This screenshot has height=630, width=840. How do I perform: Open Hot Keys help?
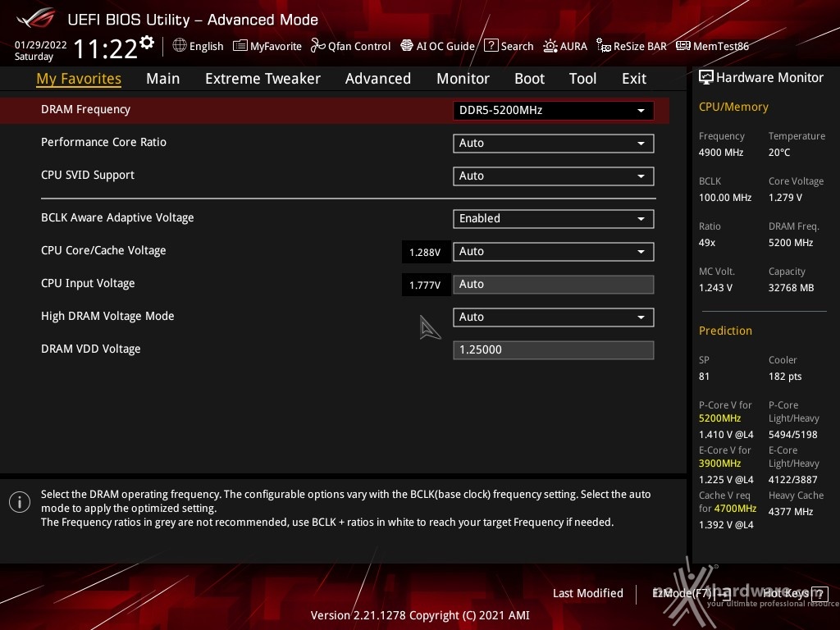795,594
